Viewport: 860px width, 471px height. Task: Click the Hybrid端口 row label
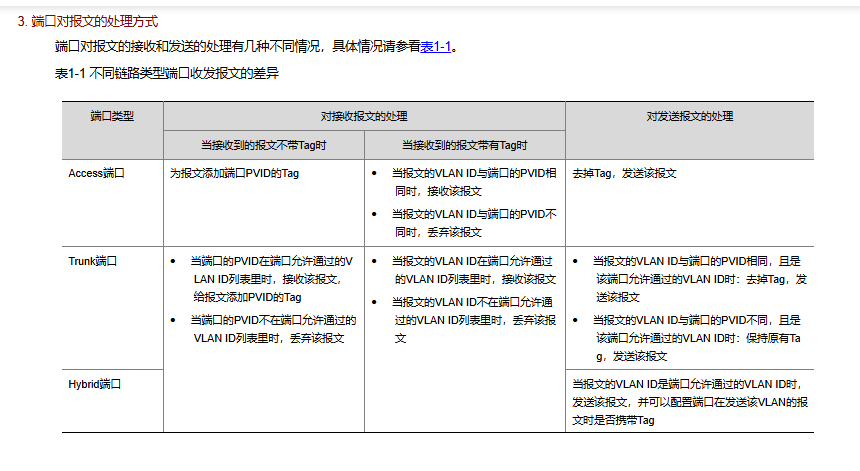point(94,384)
